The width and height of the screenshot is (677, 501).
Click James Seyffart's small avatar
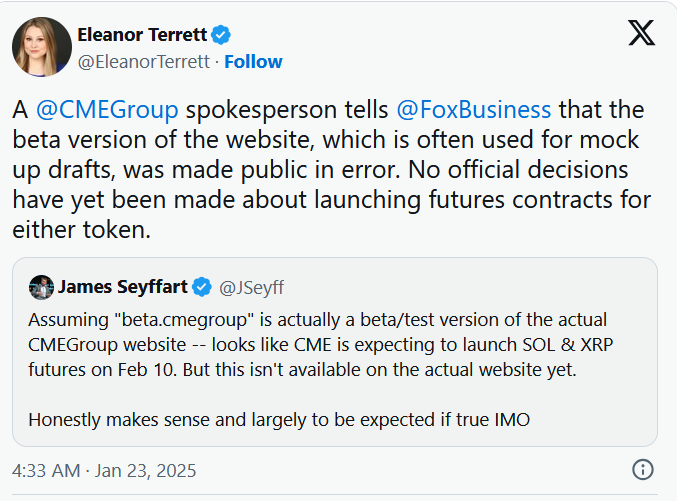point(41,287)
